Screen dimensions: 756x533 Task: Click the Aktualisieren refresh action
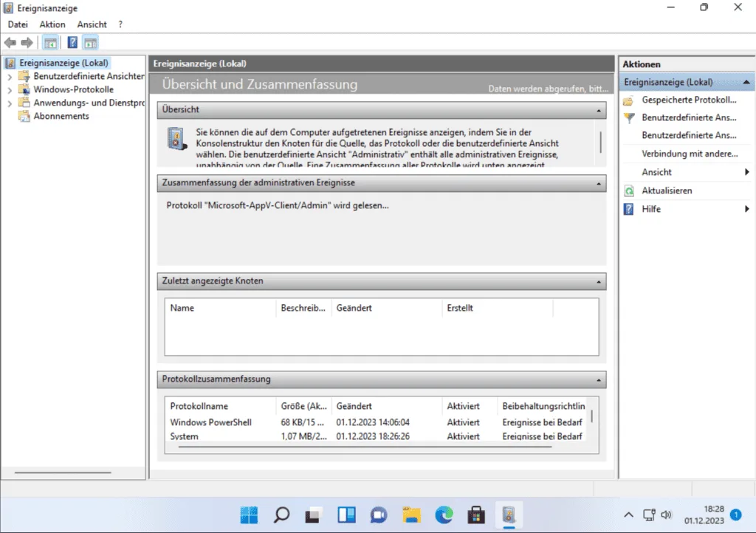[667, 190]
